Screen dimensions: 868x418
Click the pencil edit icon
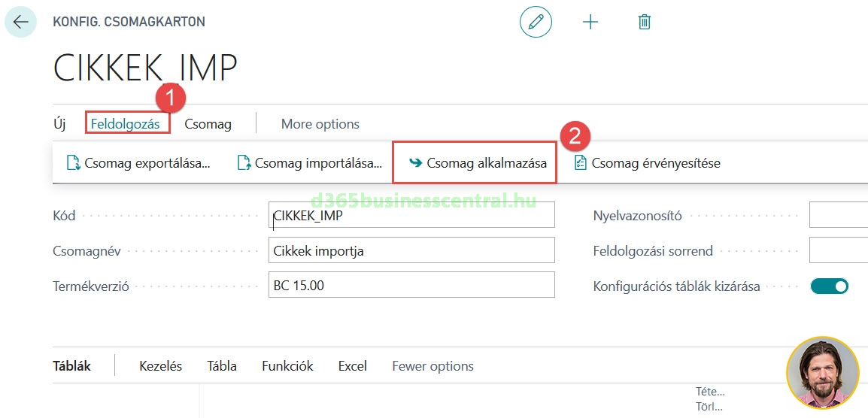(x=536, y=22)
